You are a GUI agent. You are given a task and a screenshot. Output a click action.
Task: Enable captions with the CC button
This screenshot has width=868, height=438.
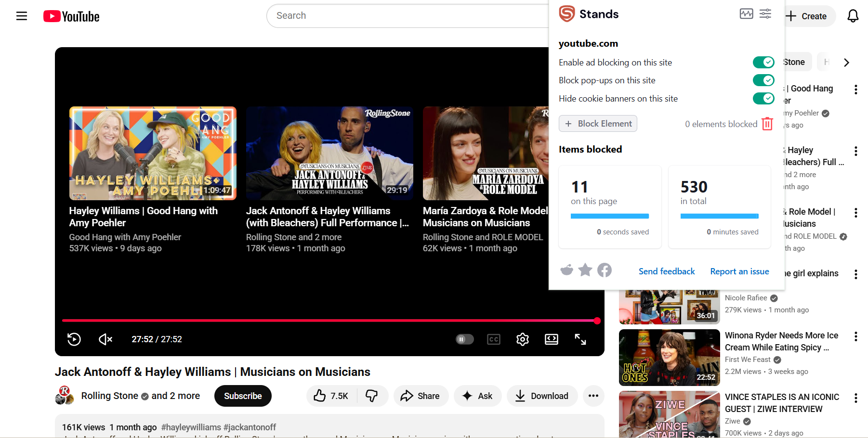[493, 339]
